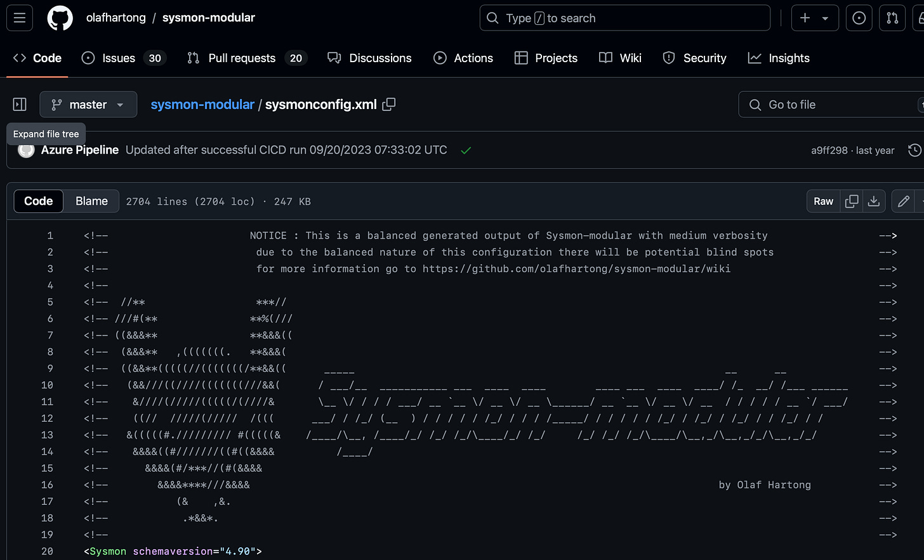
Task: Go to GitHub homepage via Octocat logo
Action: 60,18
